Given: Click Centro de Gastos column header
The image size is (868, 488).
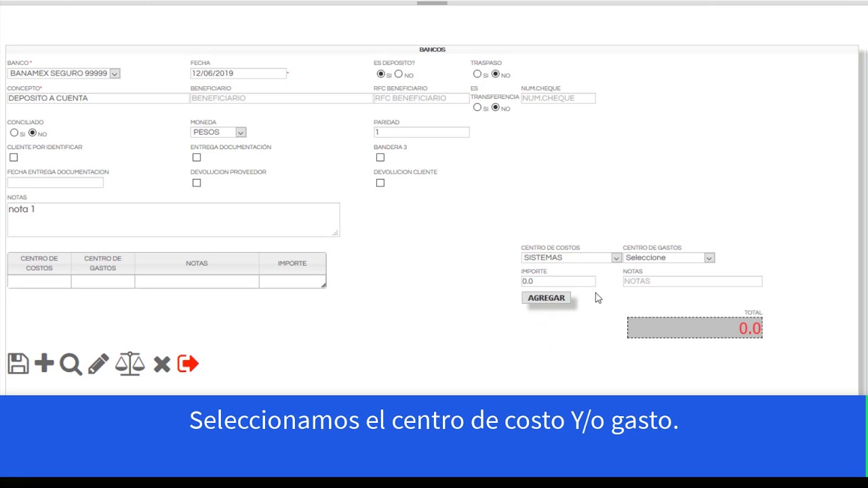Looking at the screenshot, I should (103, 263).
